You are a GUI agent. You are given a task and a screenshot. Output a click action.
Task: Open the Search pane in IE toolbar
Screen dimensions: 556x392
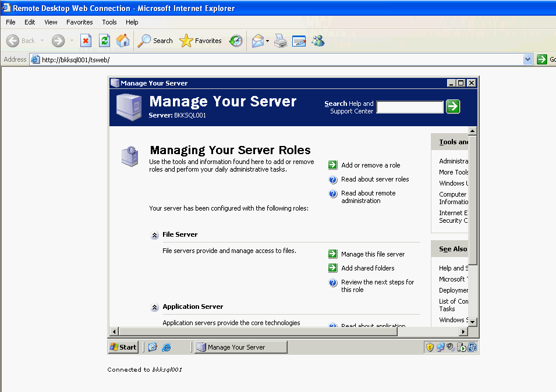[155, 41]
